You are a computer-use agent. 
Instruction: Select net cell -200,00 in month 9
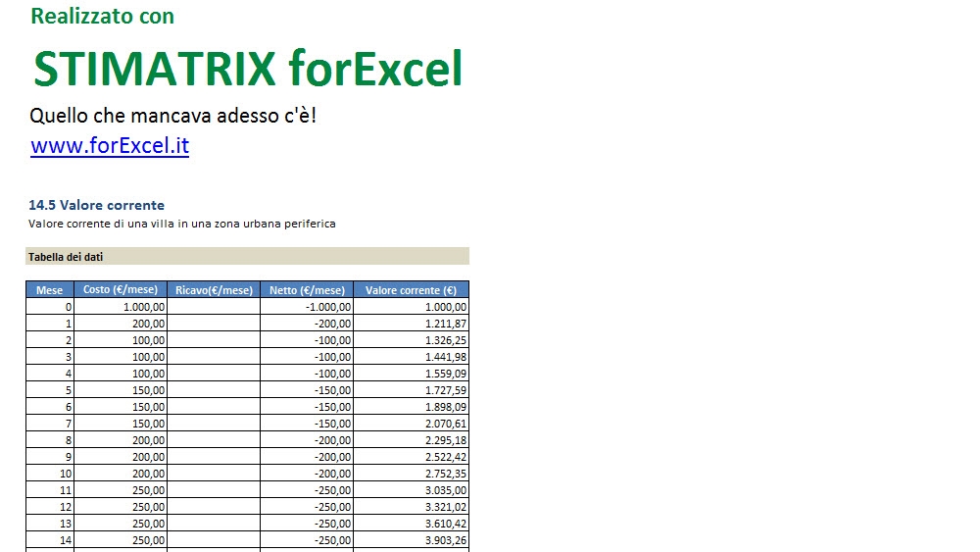[x=307, y=456]
